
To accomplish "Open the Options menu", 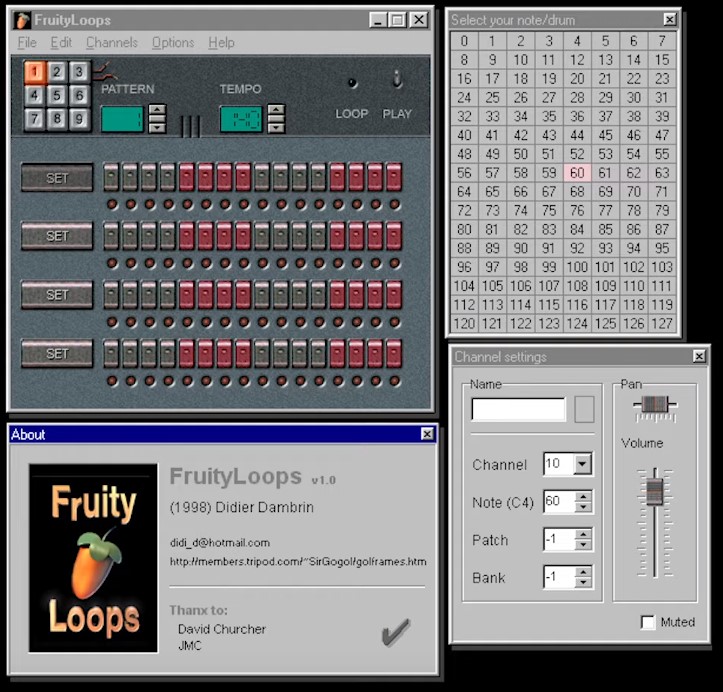I will [173, 42].
